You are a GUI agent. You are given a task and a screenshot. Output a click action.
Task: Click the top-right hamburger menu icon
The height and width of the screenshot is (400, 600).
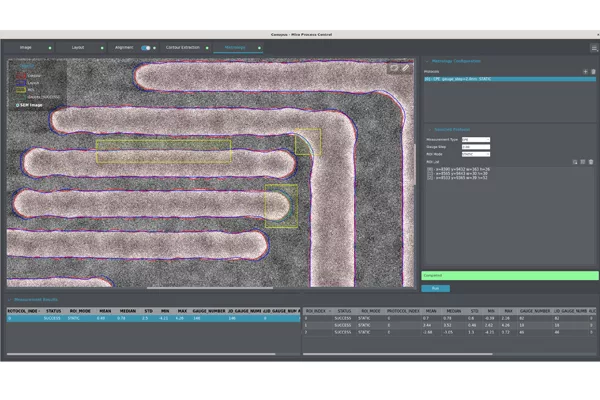[594, 47]
